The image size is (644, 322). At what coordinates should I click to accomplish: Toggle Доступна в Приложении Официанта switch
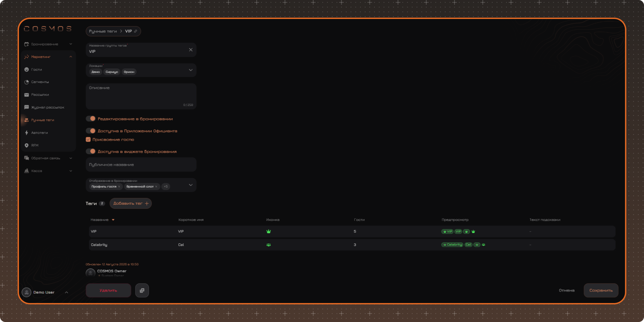point(91,131)
